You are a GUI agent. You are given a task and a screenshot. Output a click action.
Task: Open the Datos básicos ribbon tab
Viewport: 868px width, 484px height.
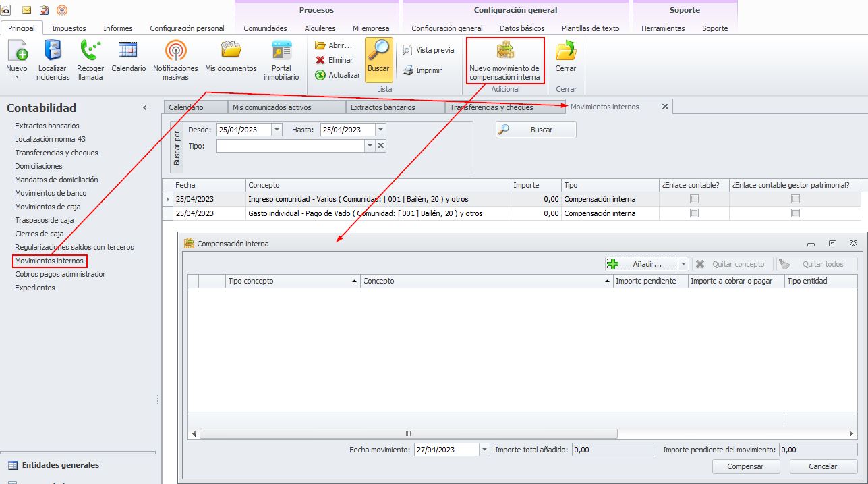(522, 28)
